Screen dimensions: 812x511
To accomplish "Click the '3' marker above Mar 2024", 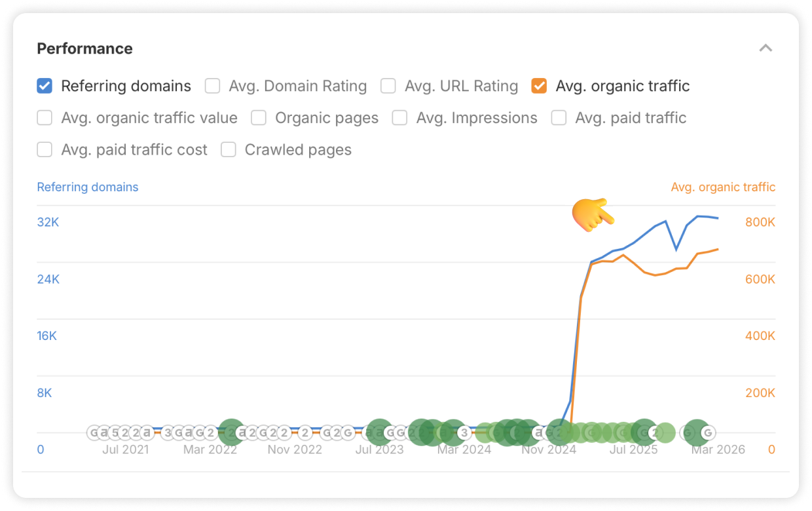I will (464, 433).
